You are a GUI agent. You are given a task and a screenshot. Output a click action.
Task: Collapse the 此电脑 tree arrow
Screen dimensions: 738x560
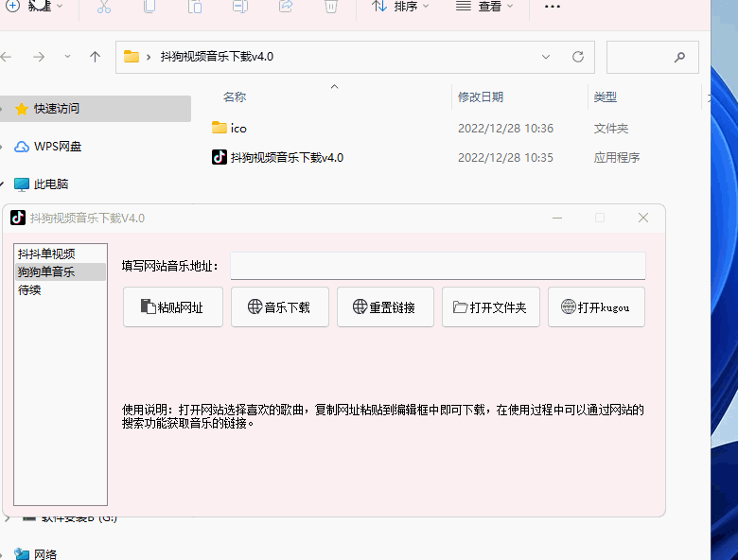pos(2,184)
